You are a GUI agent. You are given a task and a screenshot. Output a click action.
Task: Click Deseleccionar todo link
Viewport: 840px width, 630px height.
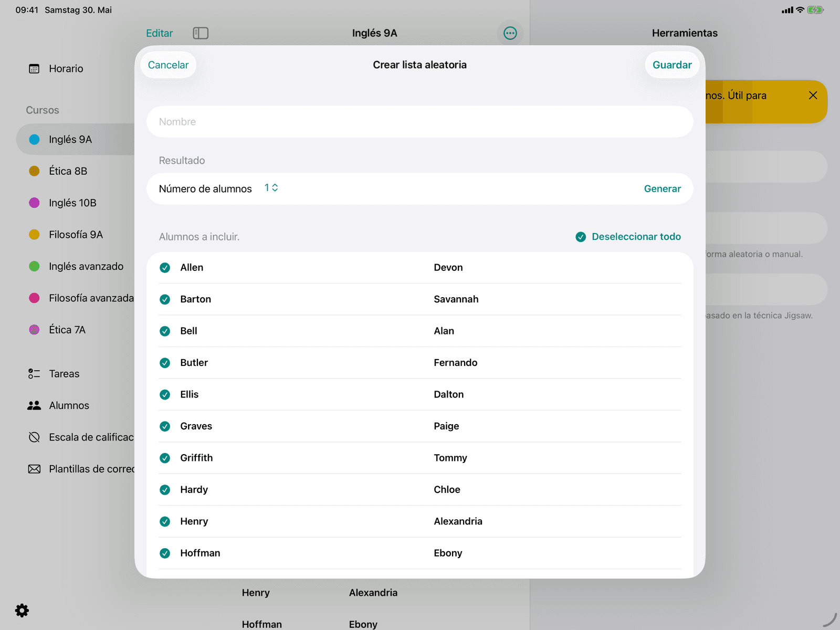[636, 237]
